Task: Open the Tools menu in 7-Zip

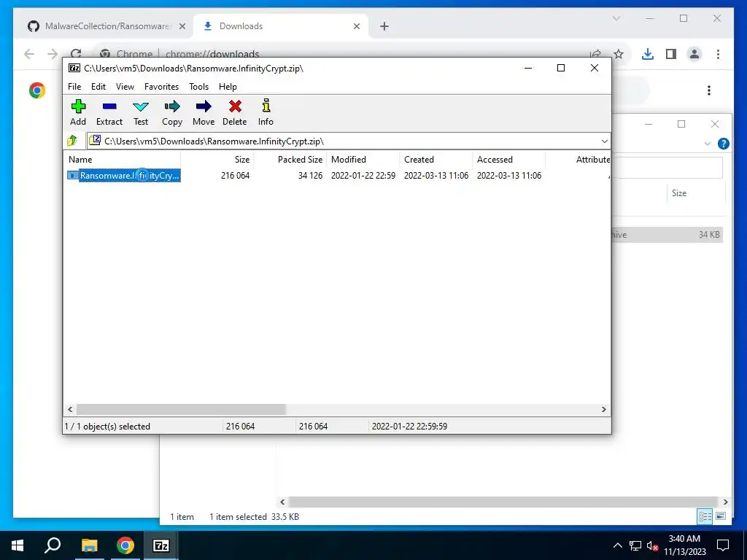Action: pyautogui.click(x=198, y=87)
